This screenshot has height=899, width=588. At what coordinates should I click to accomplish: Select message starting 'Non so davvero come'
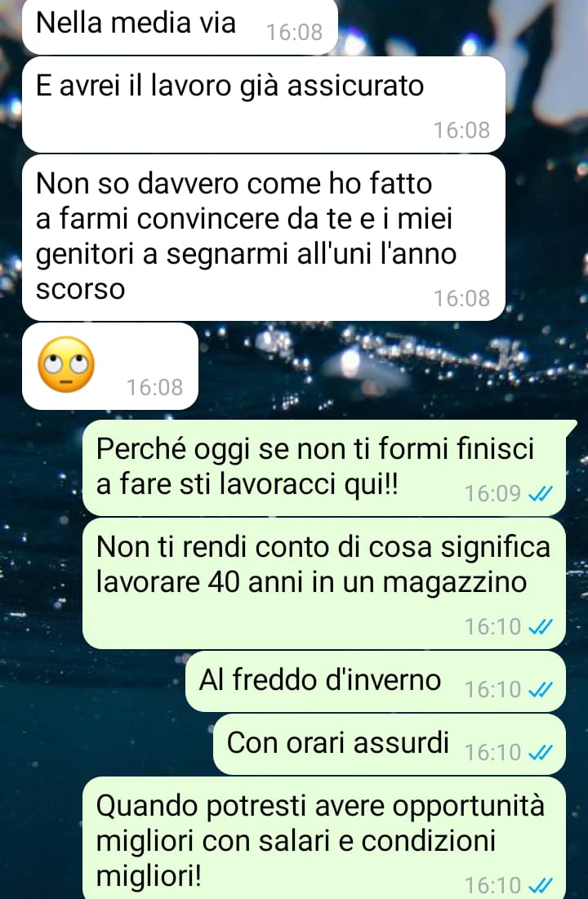[263, 238]
